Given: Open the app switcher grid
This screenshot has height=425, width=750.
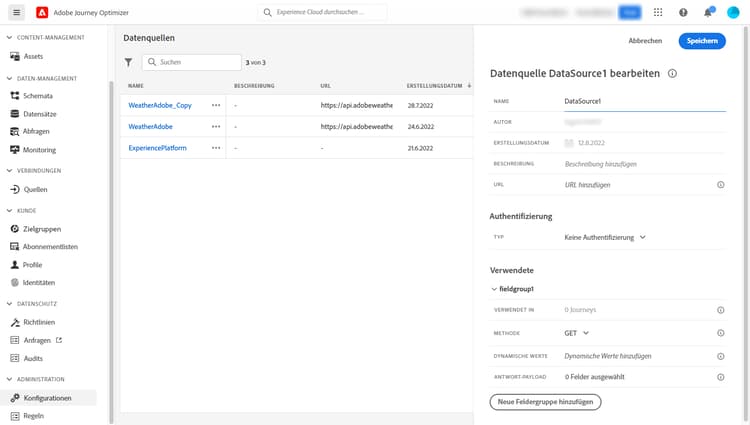Looking at the screenshot, I should tap(658, 12).
